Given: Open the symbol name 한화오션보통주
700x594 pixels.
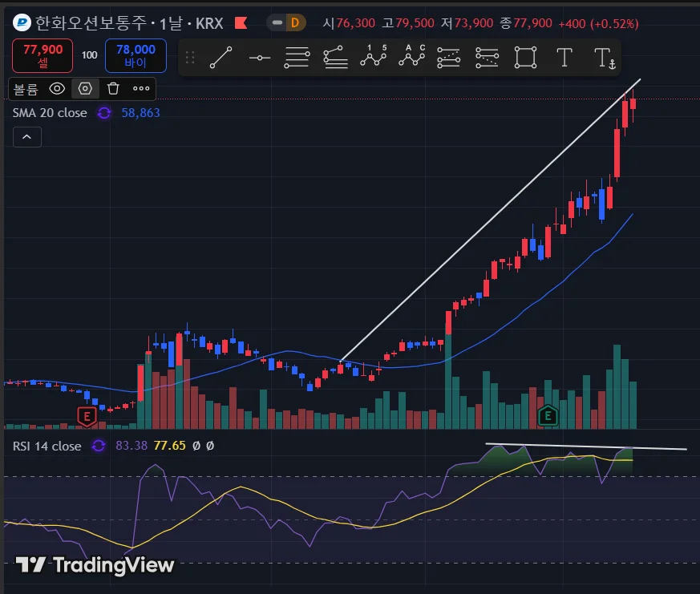Looking at the screenshot, I should [91, 22].
